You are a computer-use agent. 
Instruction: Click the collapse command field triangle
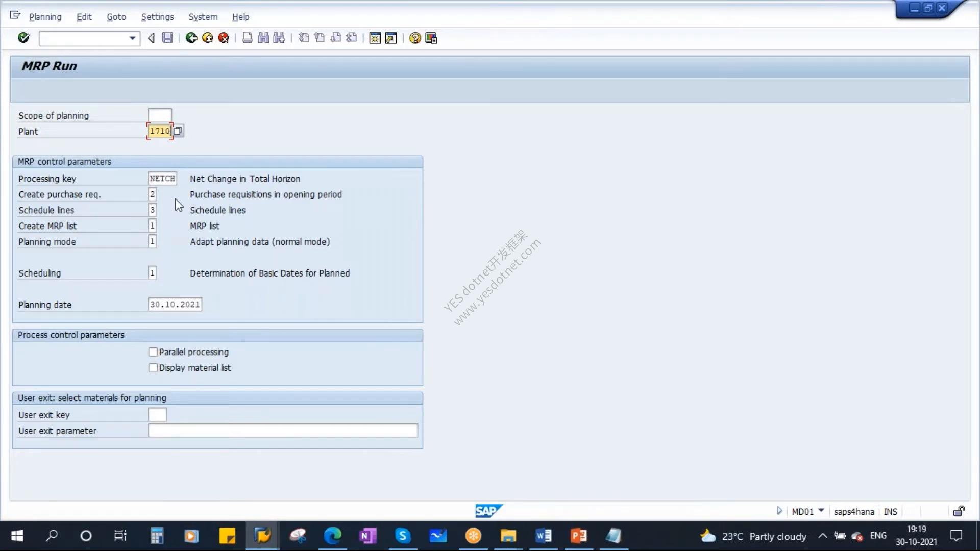(151, 38)
